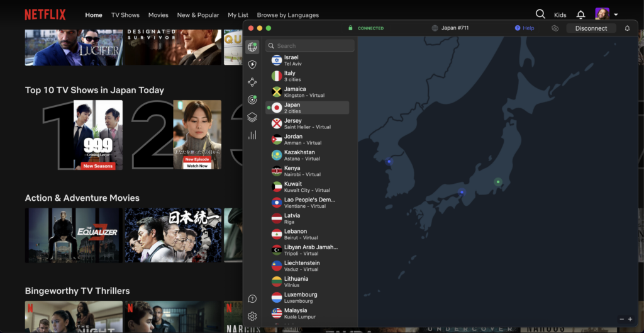Click the Kenya flag icon

tap(277, 171)
